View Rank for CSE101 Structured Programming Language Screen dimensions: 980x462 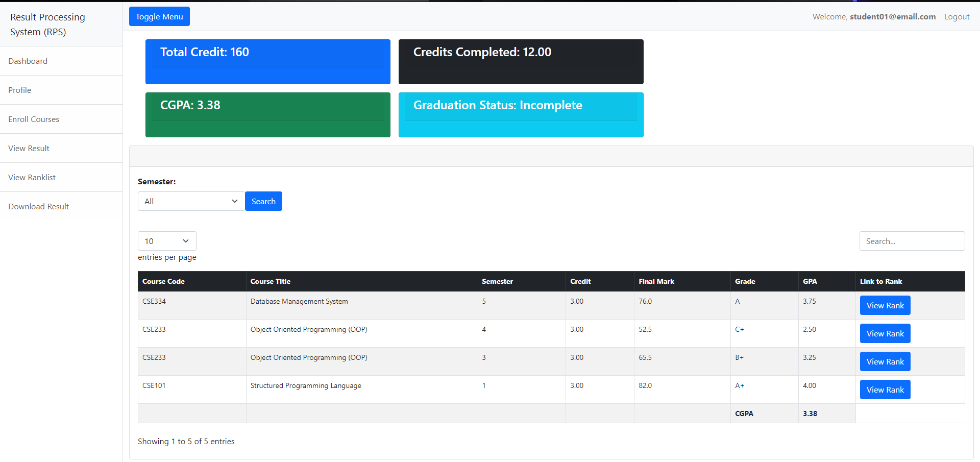[885, 389]
